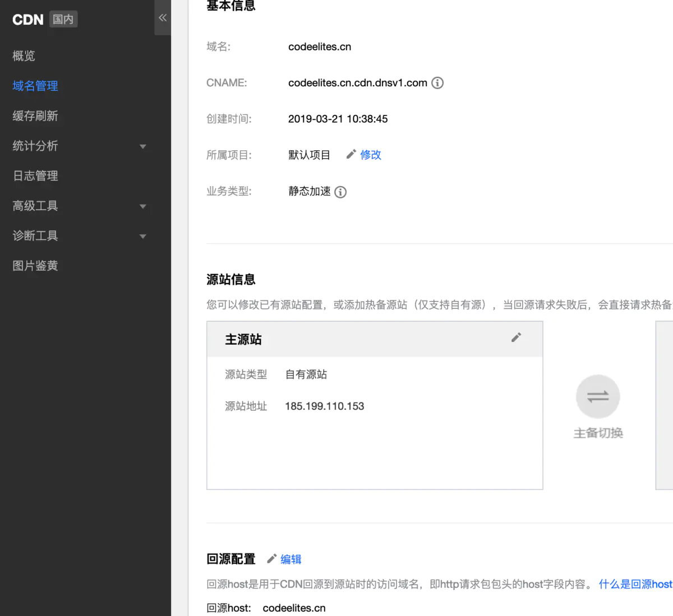
Task: Go to 缓存刷新 in the sidebar
Action: tap(35, 116)
